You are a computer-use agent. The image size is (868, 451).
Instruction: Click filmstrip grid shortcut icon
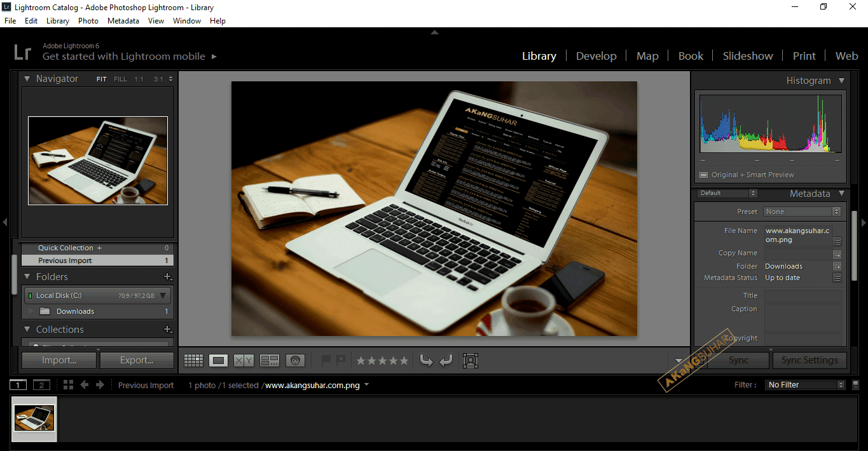pos(69,385)
